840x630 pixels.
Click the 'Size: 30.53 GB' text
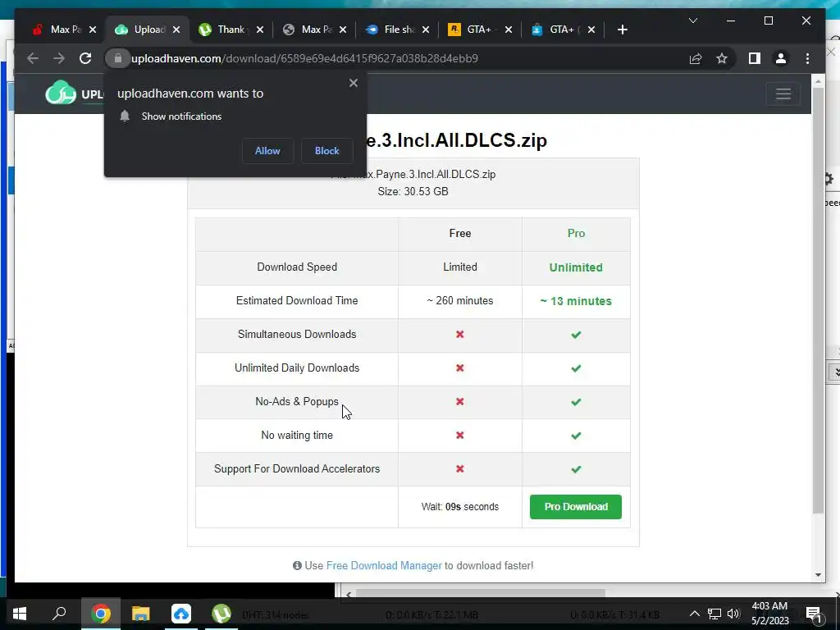click(413, 191)
